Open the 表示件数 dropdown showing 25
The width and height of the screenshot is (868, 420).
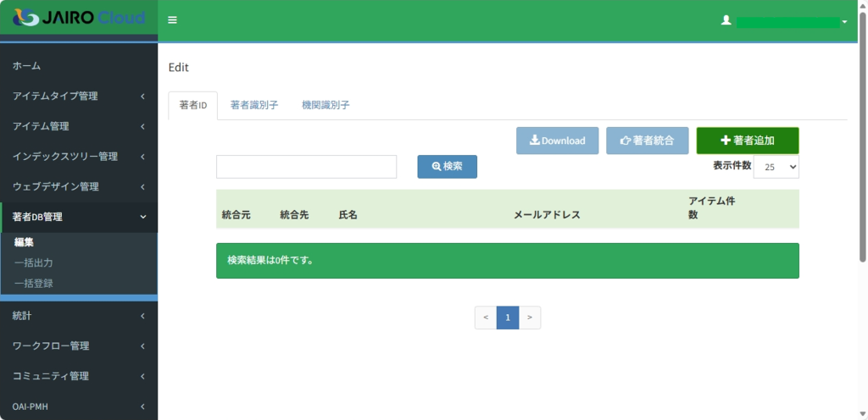click(776, 167)
